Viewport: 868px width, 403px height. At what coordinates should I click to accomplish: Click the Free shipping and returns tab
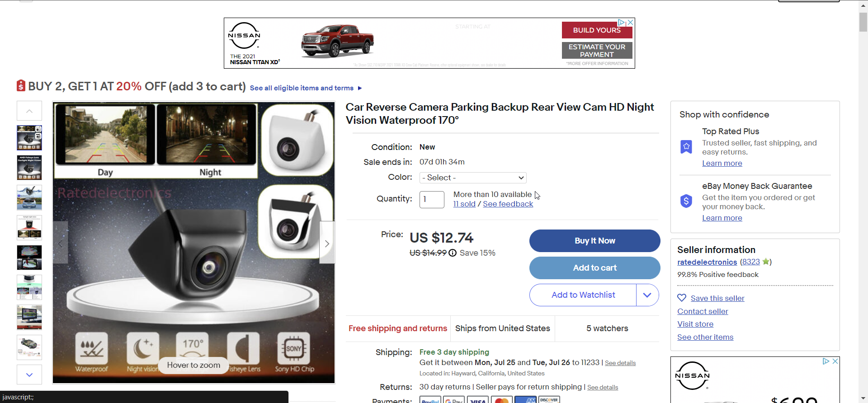click(398, 328)
